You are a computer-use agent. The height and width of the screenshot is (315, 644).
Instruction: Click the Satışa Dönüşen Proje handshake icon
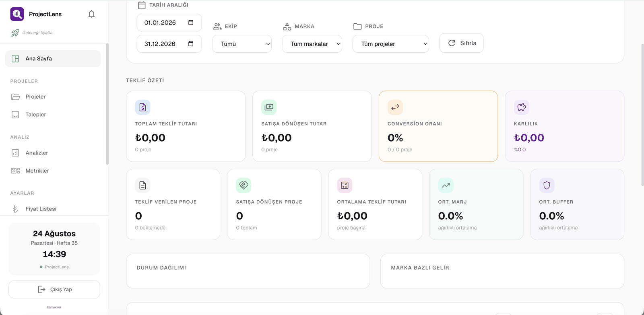(244, 185)
